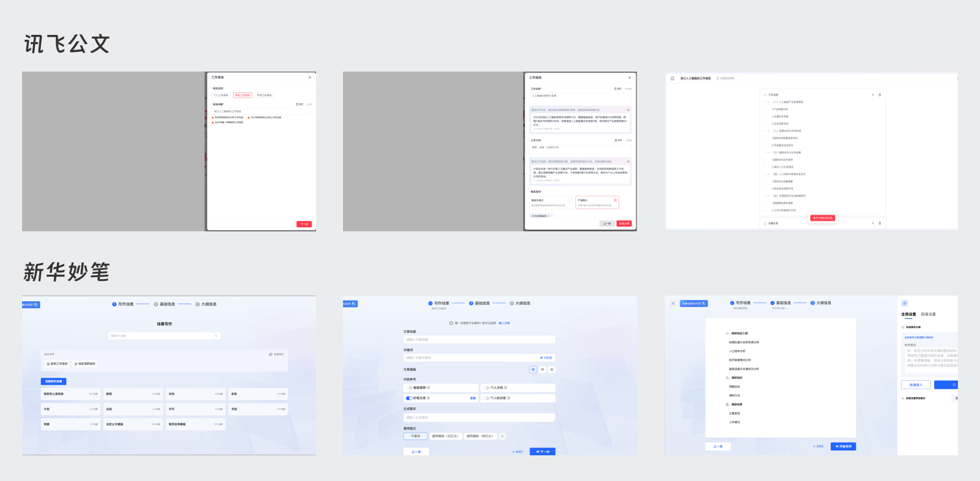Toggle the 个人知识库 switch

click(x=486, y=398)
